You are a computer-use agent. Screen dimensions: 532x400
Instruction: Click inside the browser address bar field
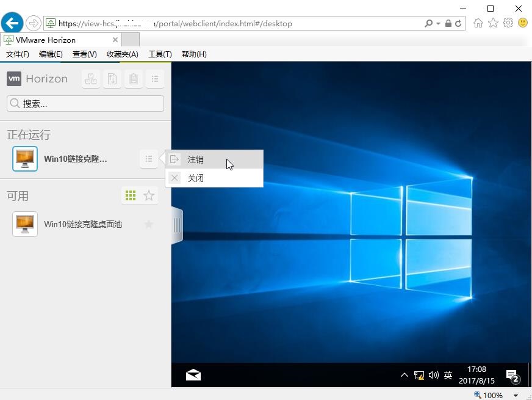[x=244, y=23]
